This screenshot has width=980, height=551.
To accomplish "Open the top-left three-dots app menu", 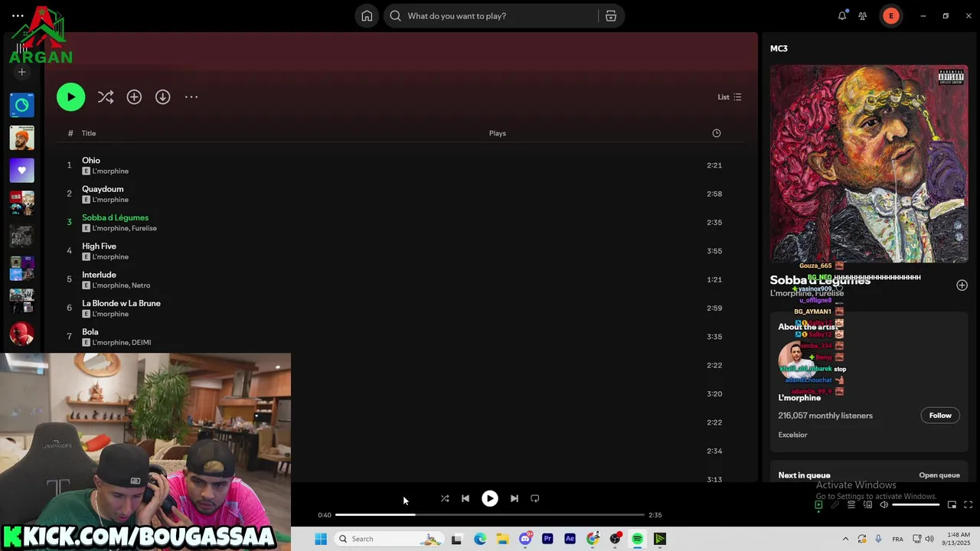I will [18, 15].
